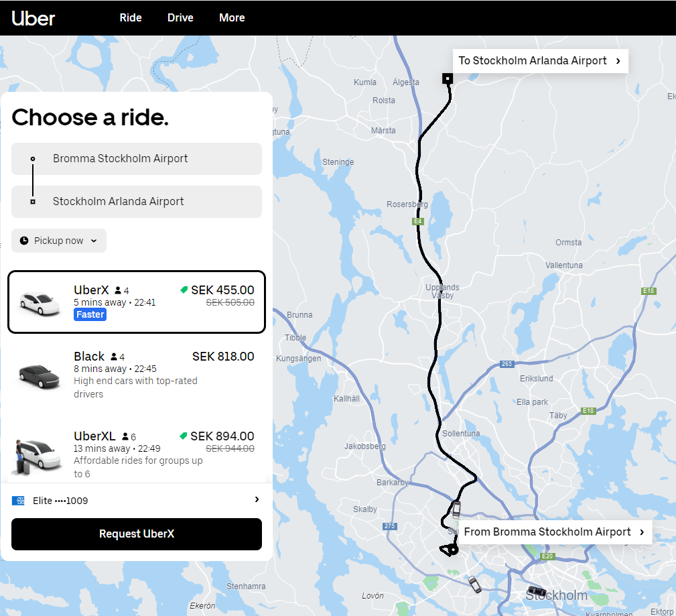Screen dimensions: 676x616
Task: Click the UberX white car icon
Action: point(40,302)
